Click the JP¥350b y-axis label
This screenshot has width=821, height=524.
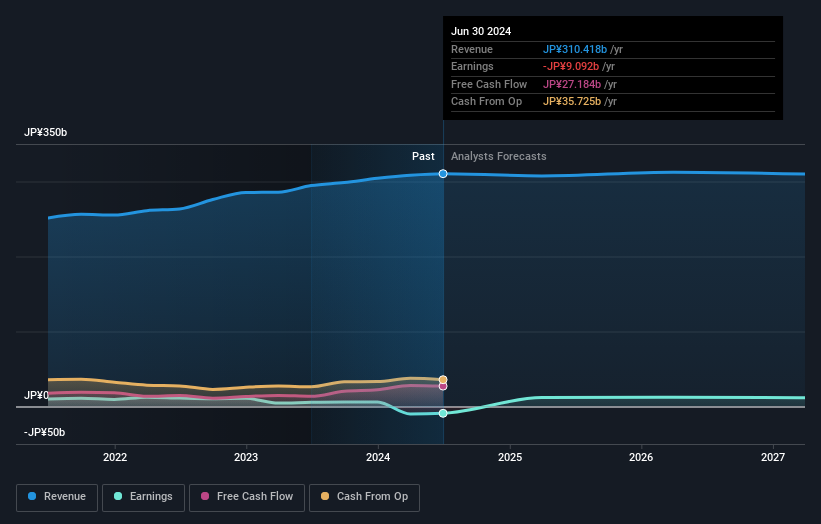click(x=46, y=132)
